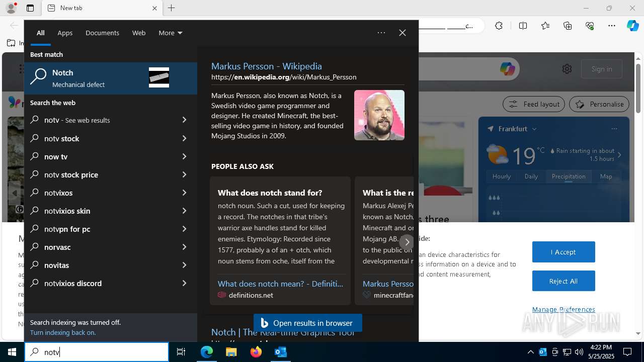Expand 'notv stock price' suggestion arrow
The height and width of the screenshot is (362, 644).
[184, 174]
